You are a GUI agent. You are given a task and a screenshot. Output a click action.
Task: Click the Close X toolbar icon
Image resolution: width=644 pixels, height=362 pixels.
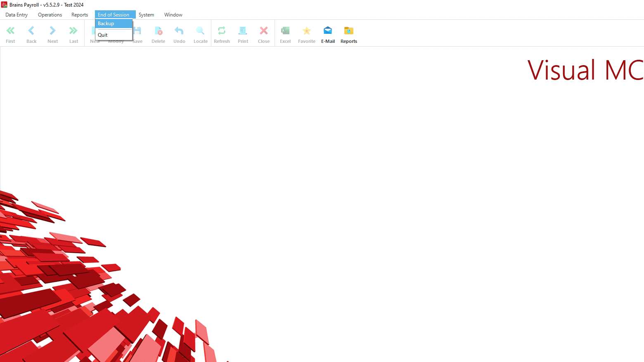[264, 31]
